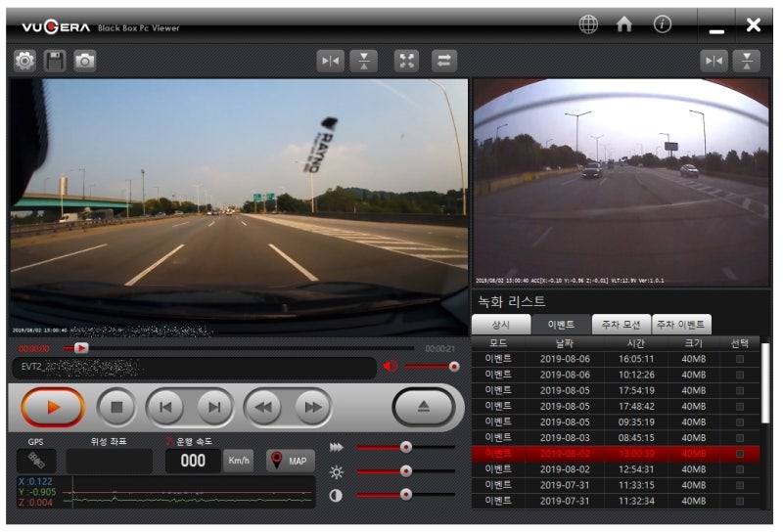This screenshot has width=783, height=532.
Task: Click the rear camera video view
Action: click(x=622, y=182)
